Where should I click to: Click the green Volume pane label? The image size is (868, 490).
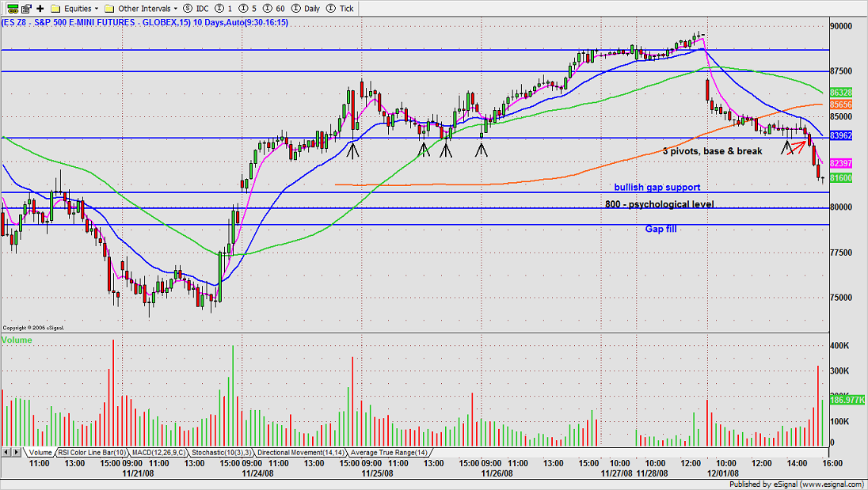(17, 340)
